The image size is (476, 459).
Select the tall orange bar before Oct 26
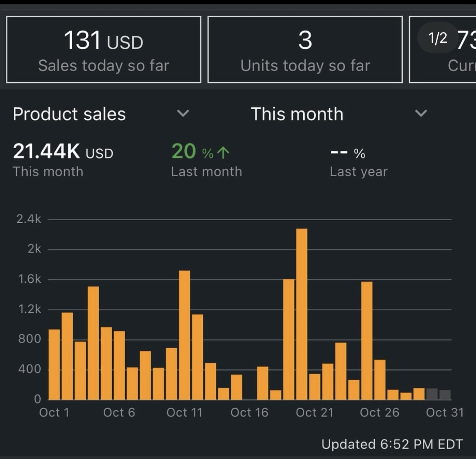click(x=367, y=340)
